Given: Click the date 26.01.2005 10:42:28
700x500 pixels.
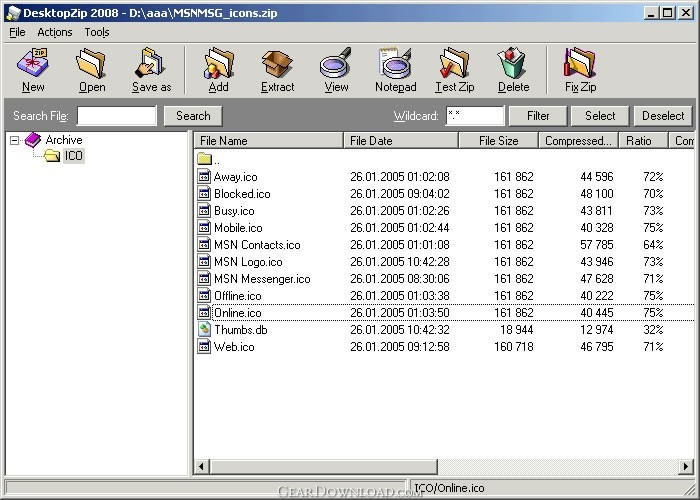Looking at the screenshot, I should tap(400, 262).
